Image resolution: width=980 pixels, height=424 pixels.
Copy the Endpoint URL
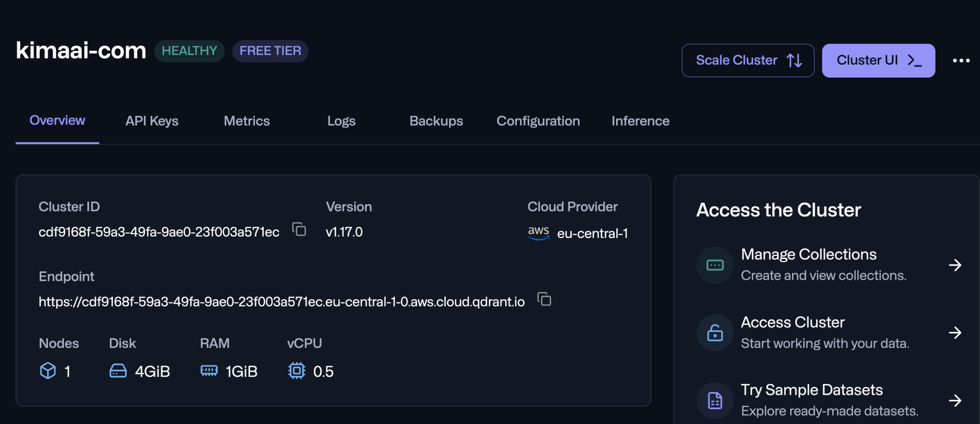[544, 299]
